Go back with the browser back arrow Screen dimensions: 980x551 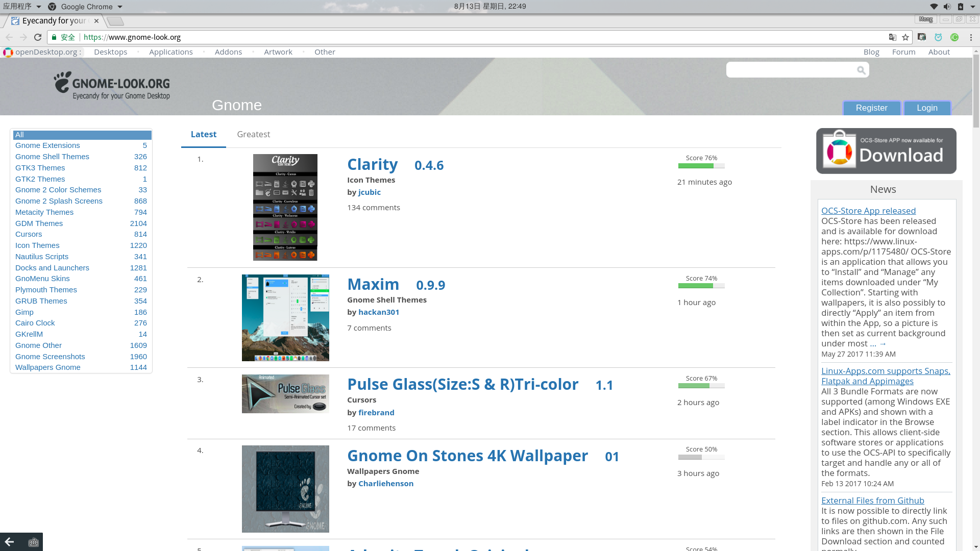pos(9,37)
